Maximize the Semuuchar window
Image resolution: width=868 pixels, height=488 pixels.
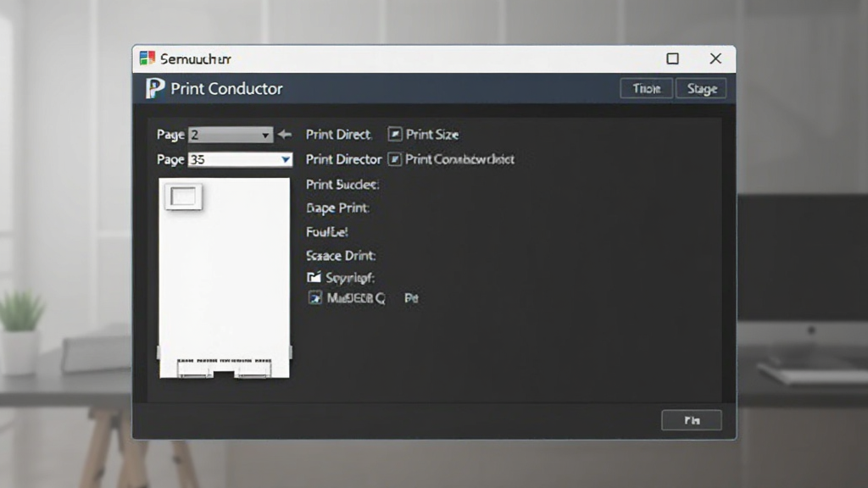pos(672,58)
